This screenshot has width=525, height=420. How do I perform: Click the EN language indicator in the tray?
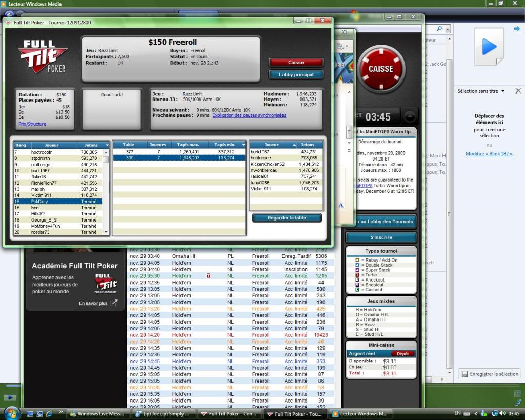pyautogui.click(x=457, y=413)
